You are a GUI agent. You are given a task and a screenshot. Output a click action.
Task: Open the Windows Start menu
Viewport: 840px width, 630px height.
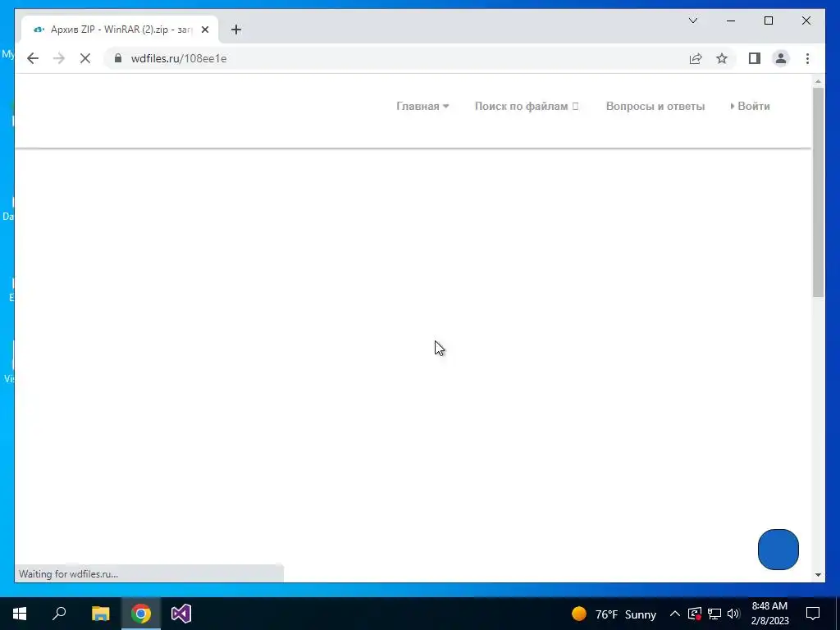tap(20, 614)
